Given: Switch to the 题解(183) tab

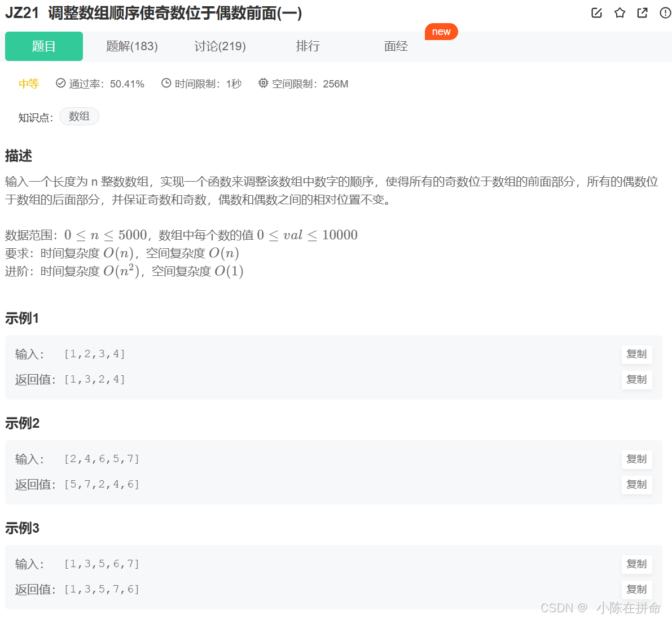Looking at the screenshot, I should (132, 46).
